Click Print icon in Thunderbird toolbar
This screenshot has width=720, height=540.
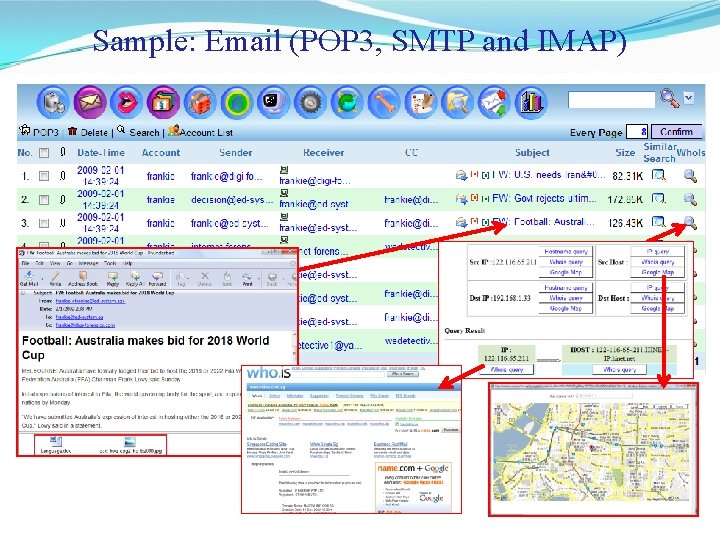[x=248, y=278]
